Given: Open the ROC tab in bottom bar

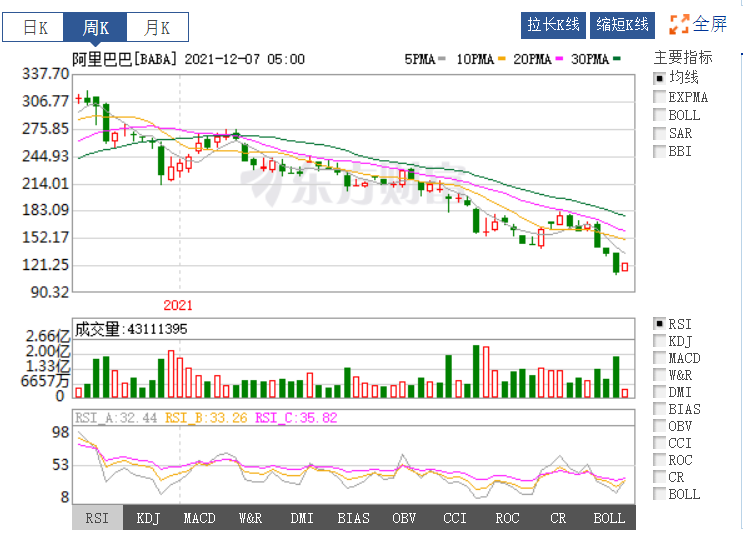Looking at the screenshot, I should pyautogui.click(x=507, y=518).
